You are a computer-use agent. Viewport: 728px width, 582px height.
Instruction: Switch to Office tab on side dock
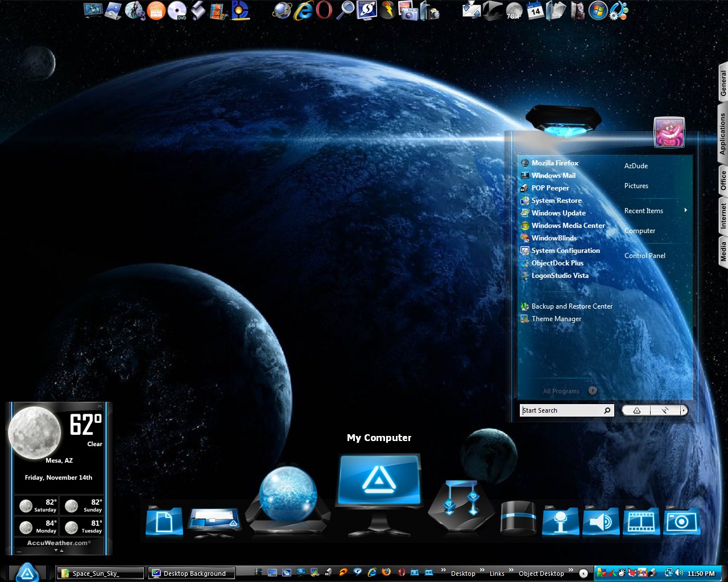[723, 180]
